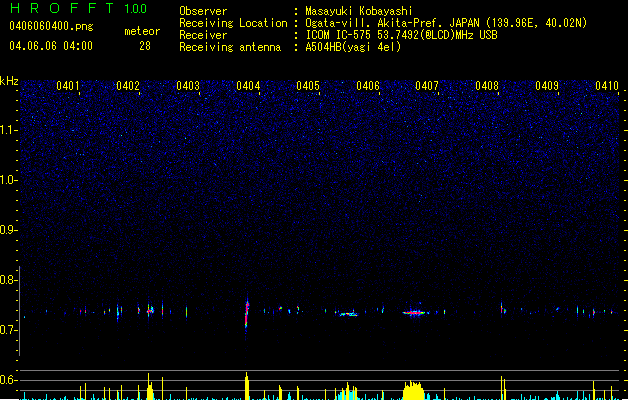This screenshot has width=629, height=400.
Task: Click the echo trace before 0406
Action: [x=347, y=314]
